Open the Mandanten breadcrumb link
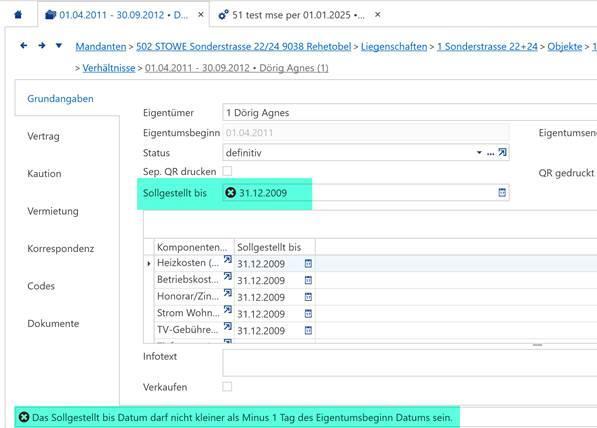 click(101, 46)
